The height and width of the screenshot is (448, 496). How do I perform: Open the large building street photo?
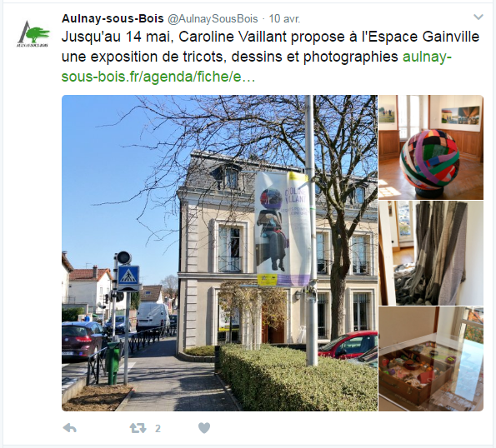[x=219, y=253]
